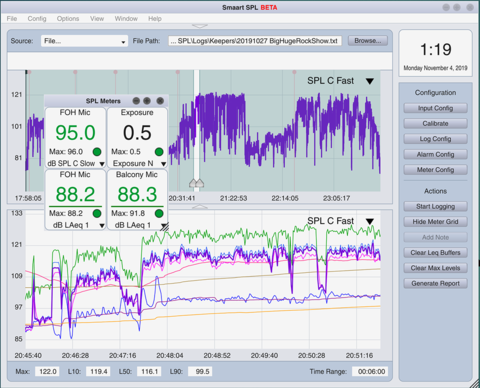Image resolution: width=480 pixels, height=388 pixels.
Task: Open the upper graph SPL C Fast dropdown
Action: tap(370, 81)
